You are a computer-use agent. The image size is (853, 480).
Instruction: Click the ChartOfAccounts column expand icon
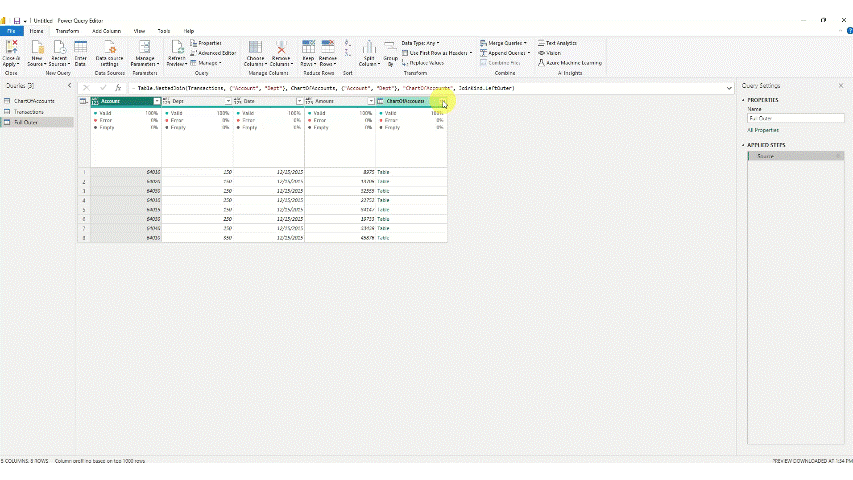pyautogui.click(x=443, y=101)
